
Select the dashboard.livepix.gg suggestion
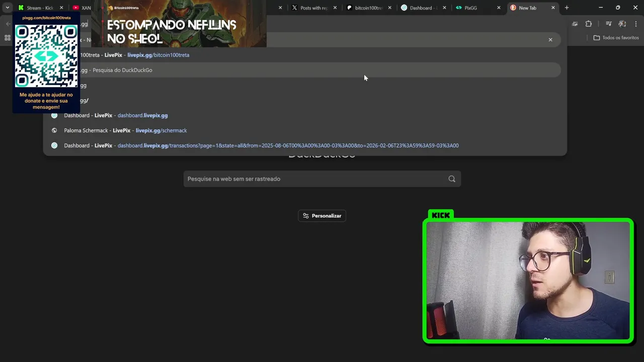(x=302, y=115)
